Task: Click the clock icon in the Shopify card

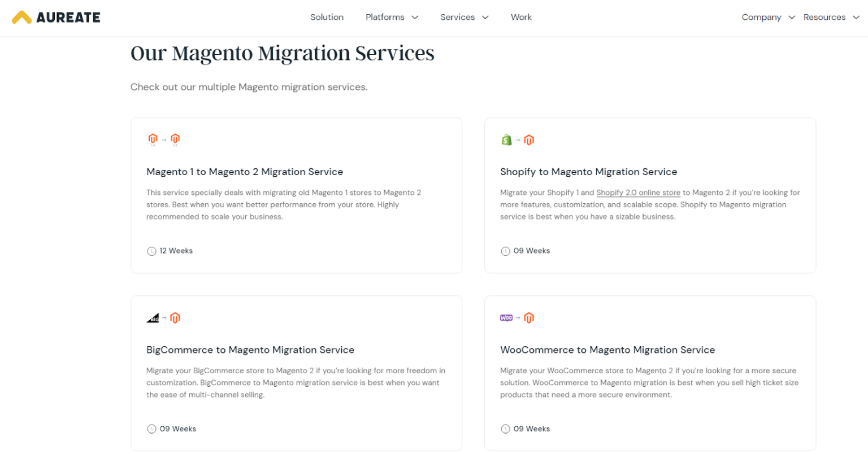Action: click(x=505, y=251)
